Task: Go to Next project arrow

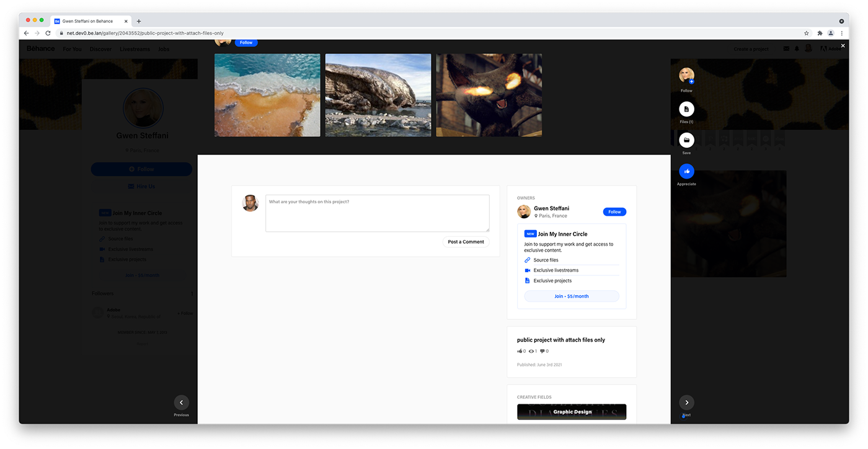Action: tap(686, 402)
